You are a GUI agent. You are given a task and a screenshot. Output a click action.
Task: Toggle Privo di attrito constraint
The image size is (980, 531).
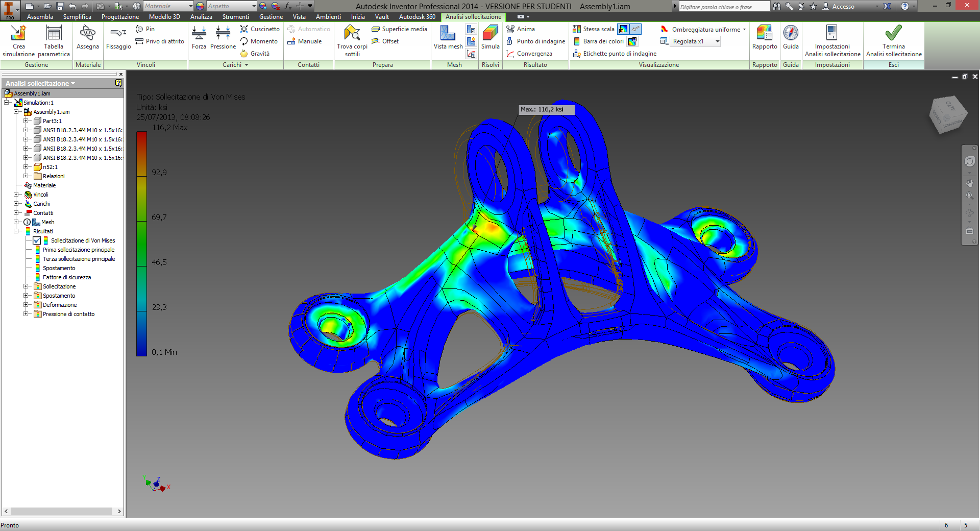160,41
